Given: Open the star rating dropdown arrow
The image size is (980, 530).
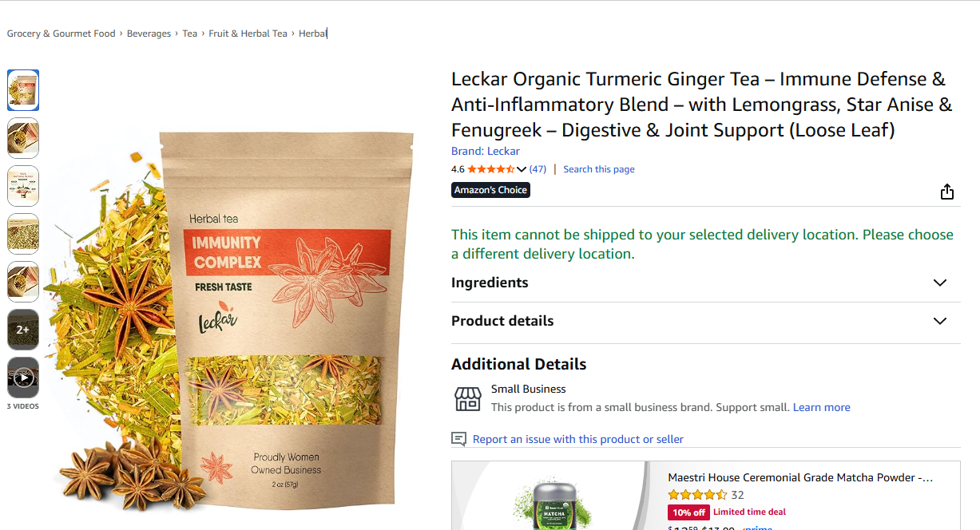Looking at the screenshot, I should [x=522, y=169].
